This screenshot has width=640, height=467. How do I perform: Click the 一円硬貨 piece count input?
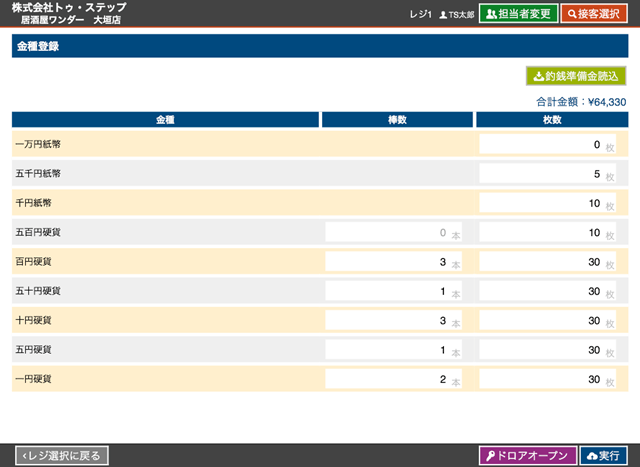(541, 380)
